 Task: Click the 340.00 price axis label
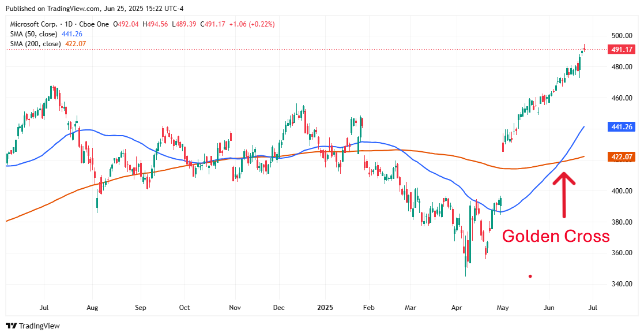pos(622,284)
